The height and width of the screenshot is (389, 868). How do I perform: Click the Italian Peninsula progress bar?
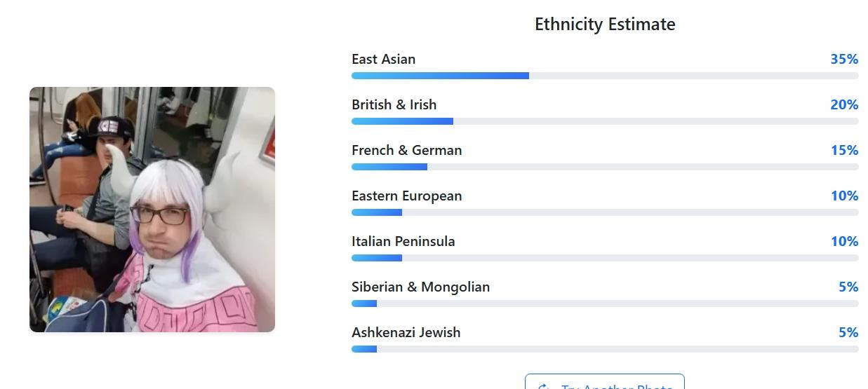605,258
